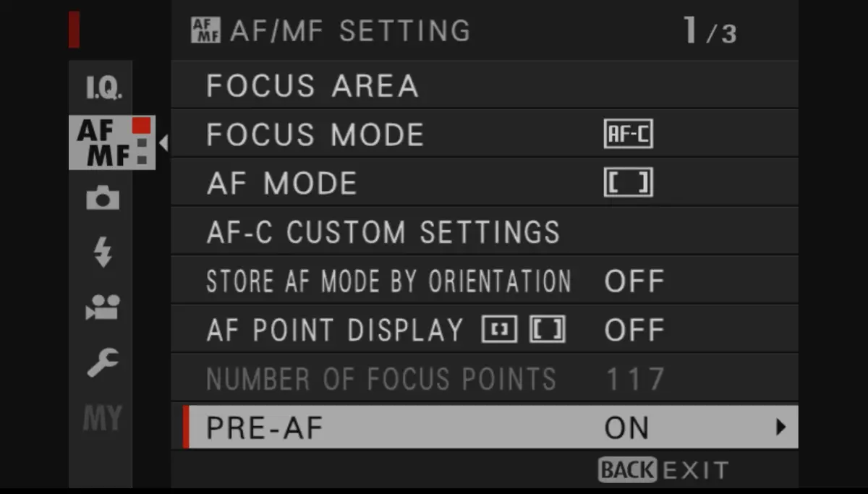
Task: Enable STORE AF MODE BY ORIENTATION
Action: click(634, 280)
